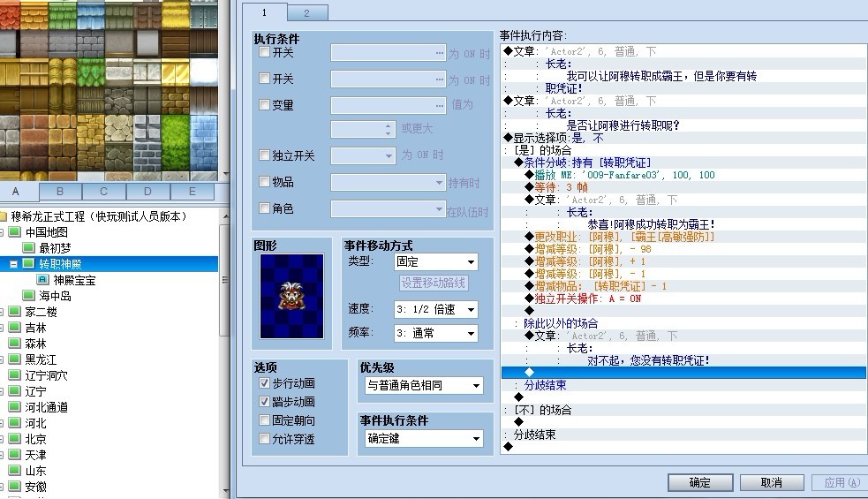This screenshot has height=499, width=868.
Task: Click the map icon beside 海中岛
Action: click(29, 296)
